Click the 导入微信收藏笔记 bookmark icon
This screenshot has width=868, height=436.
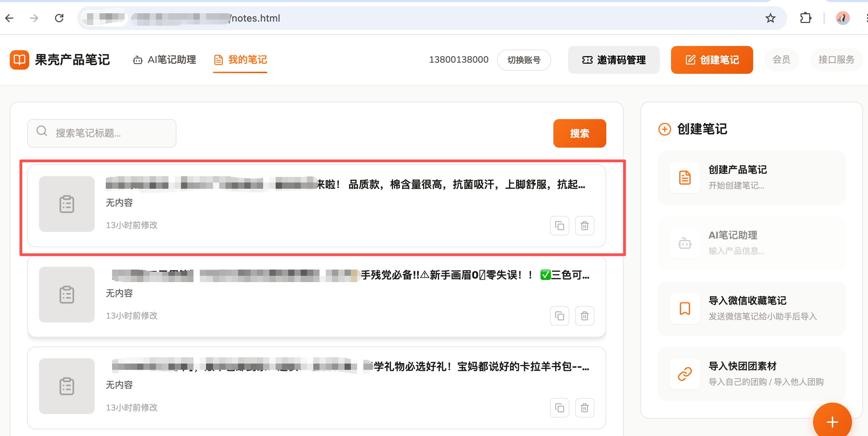[x=685, y=309]
